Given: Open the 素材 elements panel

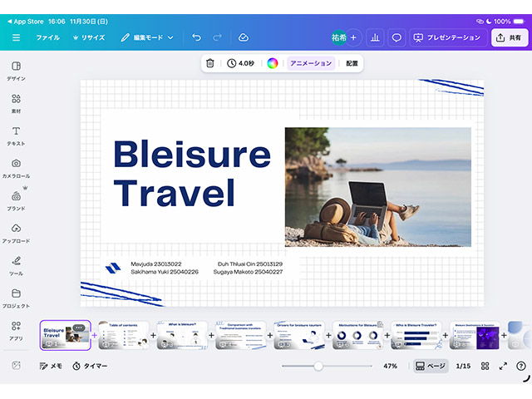Looking at the screenshot, I should point(16,103).
